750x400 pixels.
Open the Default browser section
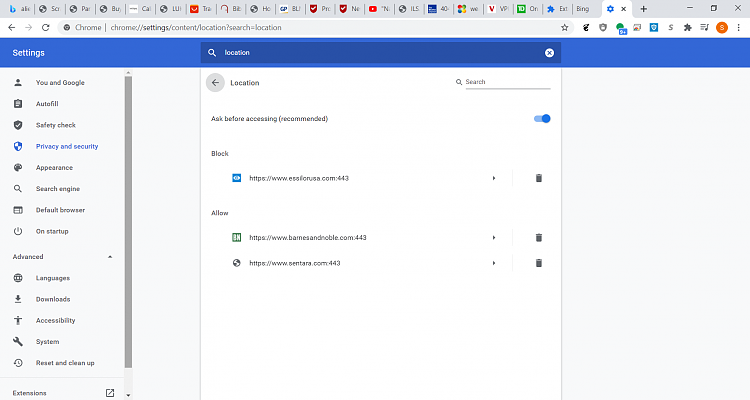(60, 210)
